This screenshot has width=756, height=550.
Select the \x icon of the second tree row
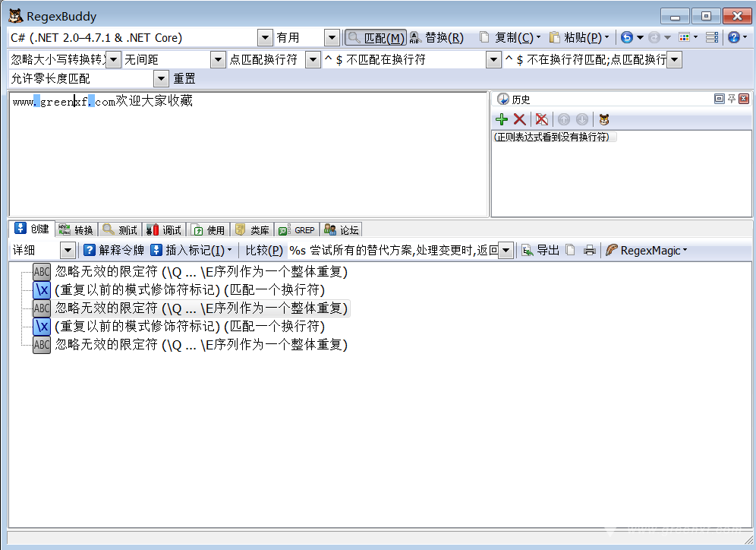coord(42,289)
